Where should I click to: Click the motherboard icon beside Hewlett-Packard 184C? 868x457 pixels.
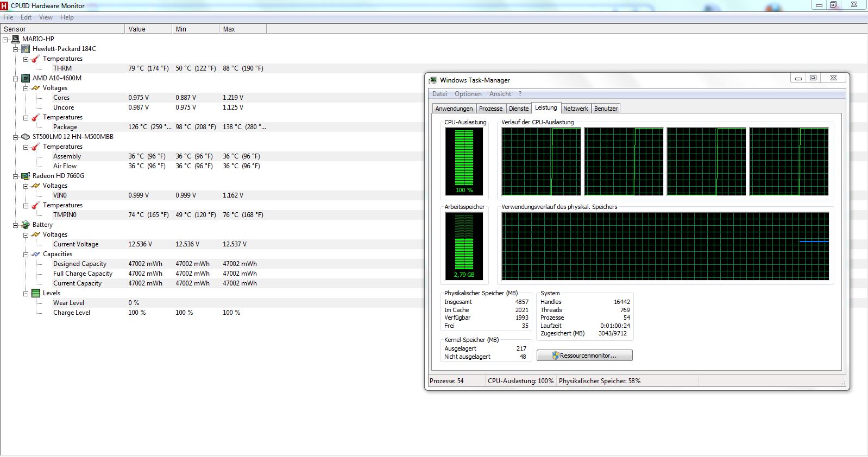pyautogui.click(x=26, y=49)
